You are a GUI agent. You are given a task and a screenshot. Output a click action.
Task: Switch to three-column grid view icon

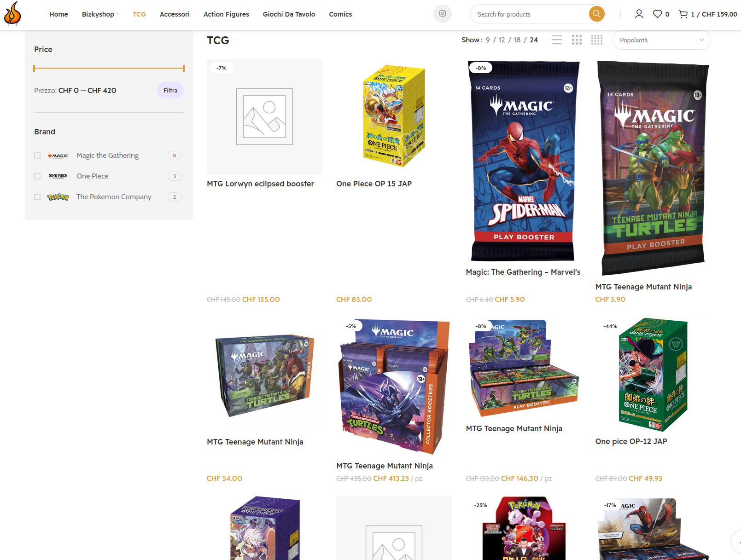(577, 40)
